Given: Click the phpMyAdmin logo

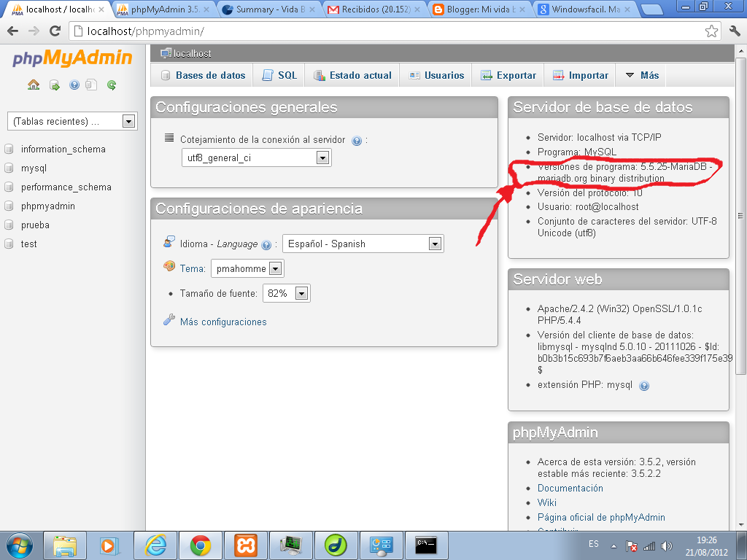Looking at the screenshot, I should [72, 58].
